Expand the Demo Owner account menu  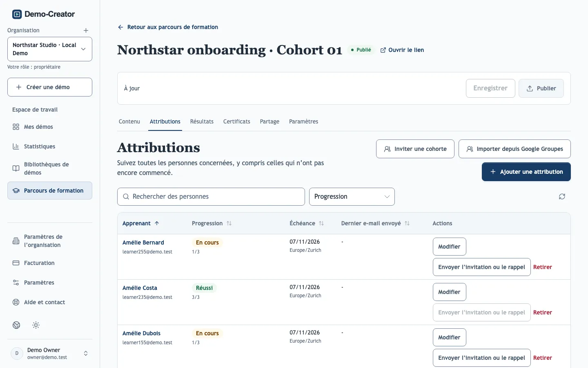[50, 353]
